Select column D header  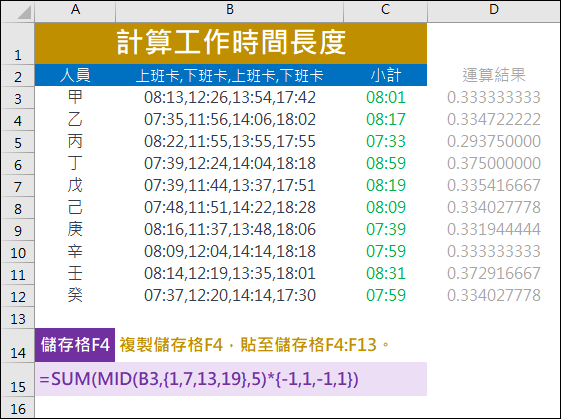click(494, 10)
